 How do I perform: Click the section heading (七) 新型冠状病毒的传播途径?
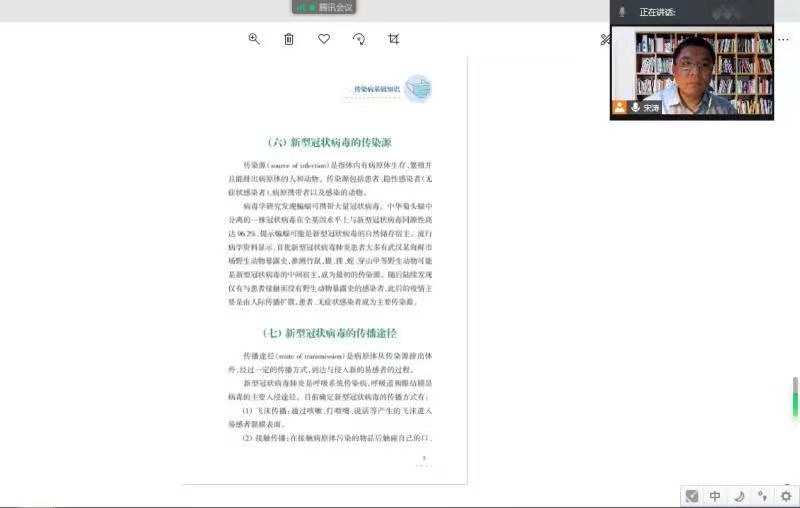tap(329, 333)
